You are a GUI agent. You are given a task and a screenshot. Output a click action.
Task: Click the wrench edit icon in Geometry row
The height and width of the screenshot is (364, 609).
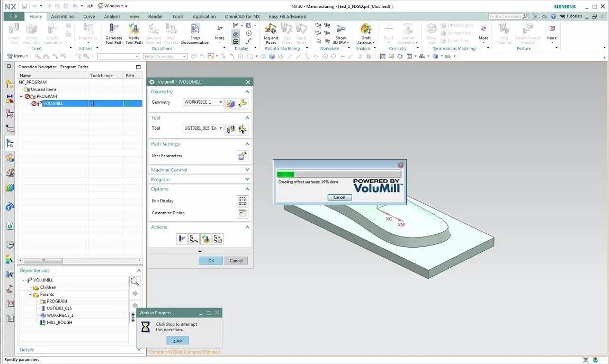coord(243,103)
